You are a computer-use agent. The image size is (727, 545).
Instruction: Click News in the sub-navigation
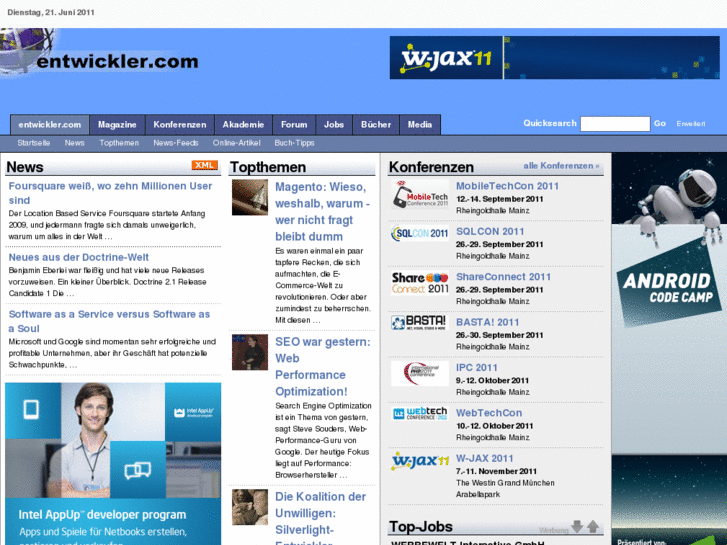point(75,143)
